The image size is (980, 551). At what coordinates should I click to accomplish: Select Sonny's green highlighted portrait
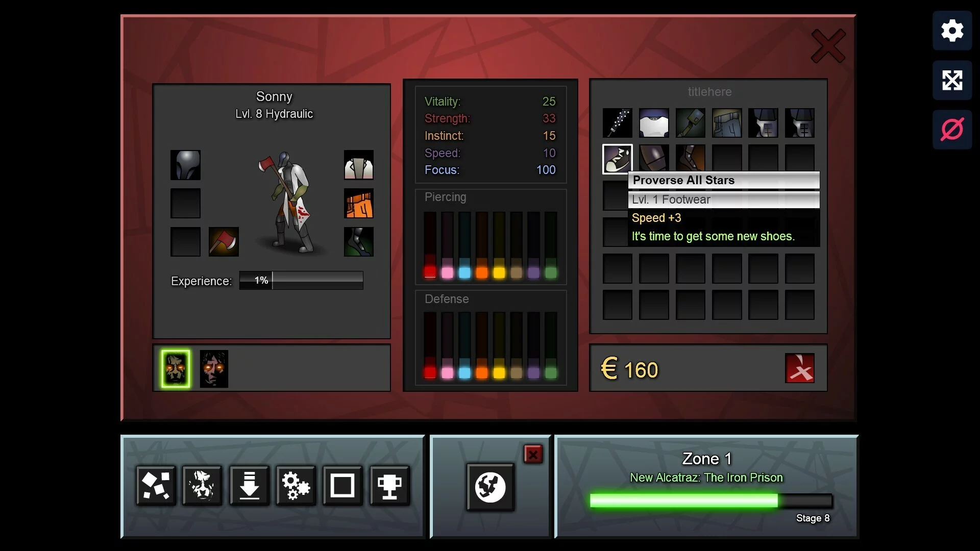pyautogui.click(x=176, y=368)
